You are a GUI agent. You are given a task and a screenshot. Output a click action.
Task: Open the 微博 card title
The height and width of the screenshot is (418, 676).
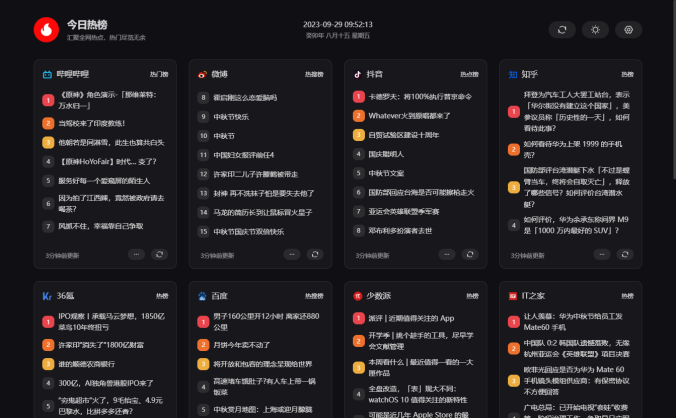point(219,74)
